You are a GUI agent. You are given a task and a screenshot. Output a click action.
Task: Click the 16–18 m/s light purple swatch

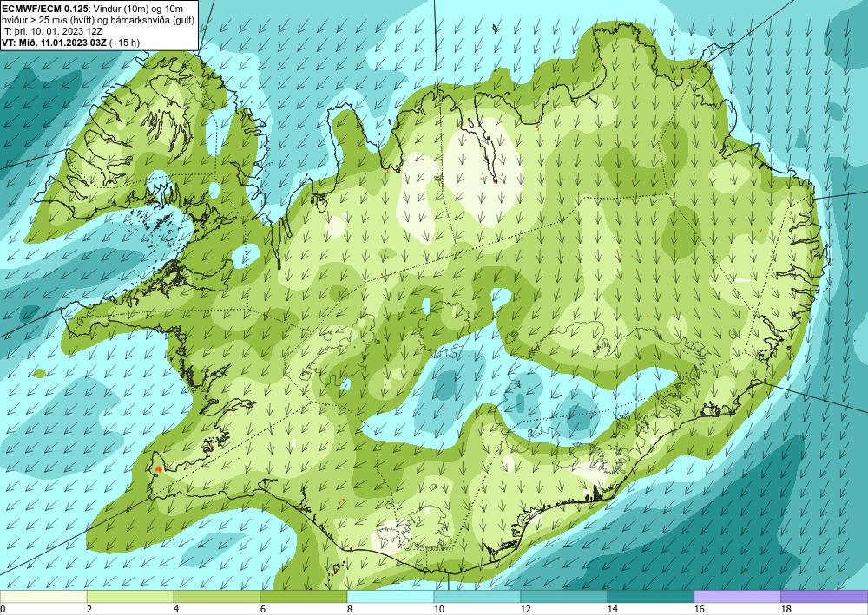(x=737, y=596)
